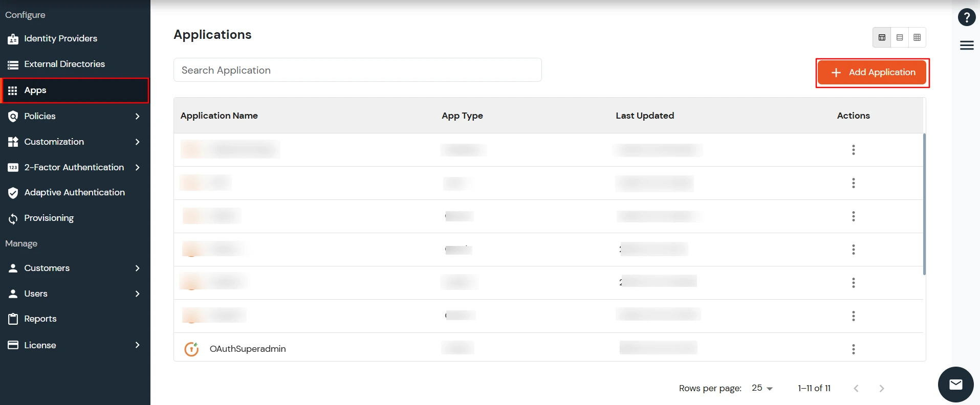Image resolution: width=980 pixels, height=405 pixels.
Task: Expand the Policies submenu
Action: [x=137, y=116]
